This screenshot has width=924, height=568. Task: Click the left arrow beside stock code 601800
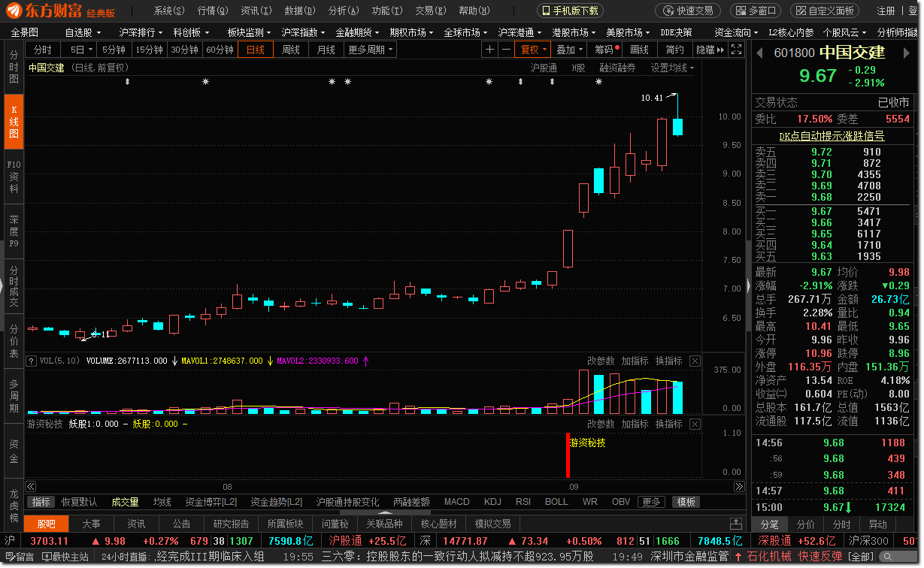(760, 53)
